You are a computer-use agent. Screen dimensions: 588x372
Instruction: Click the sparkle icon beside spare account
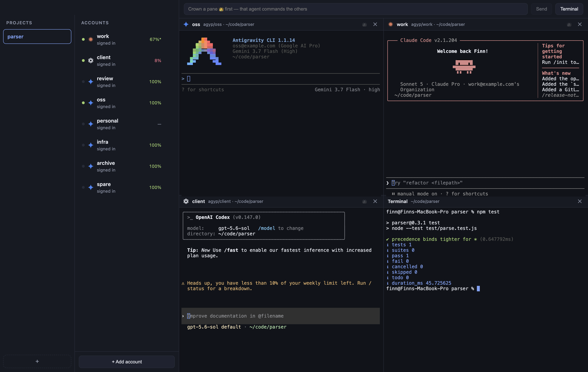tap(91, 187)
